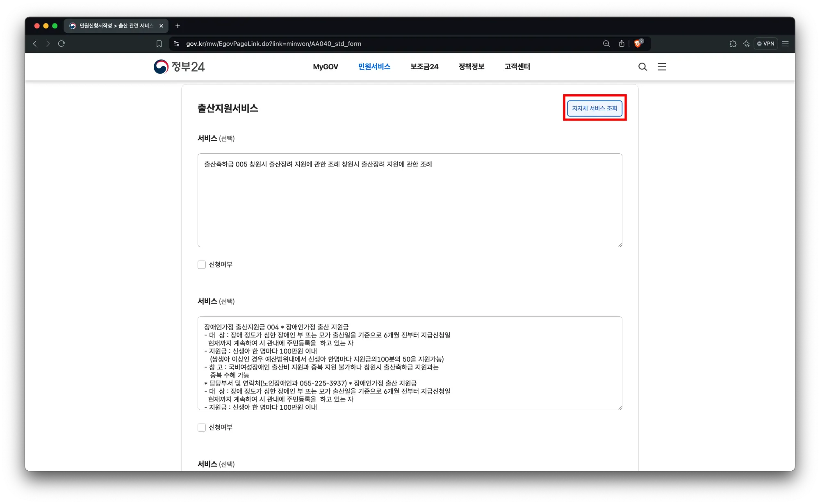
Task: Click the first 서비스 (선택) label
Action: [216, 139]
